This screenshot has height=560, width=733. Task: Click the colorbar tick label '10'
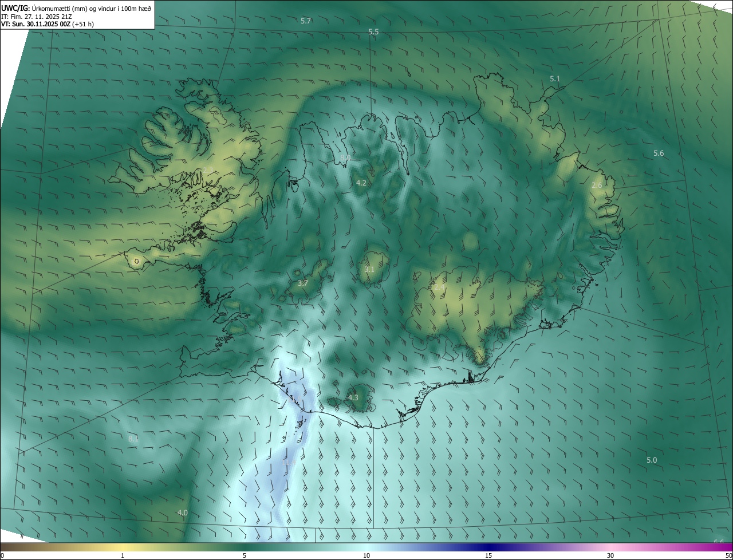point(366,555)
